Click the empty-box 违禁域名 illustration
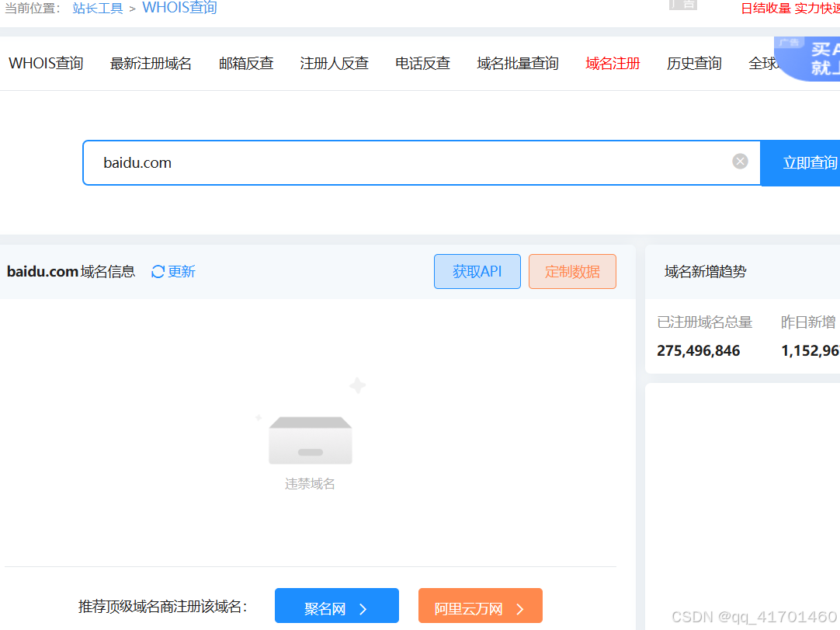The width and height of the screenshot is (840, 630). coord(311,440)
